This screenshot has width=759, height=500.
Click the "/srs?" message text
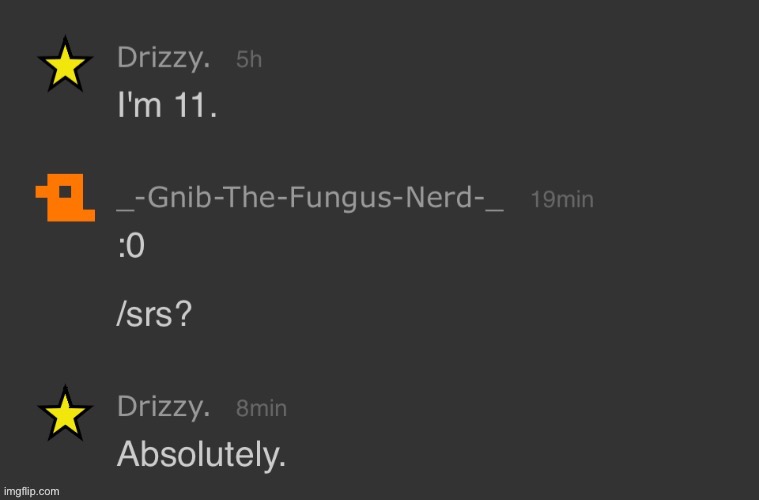(x=154, y=315)
